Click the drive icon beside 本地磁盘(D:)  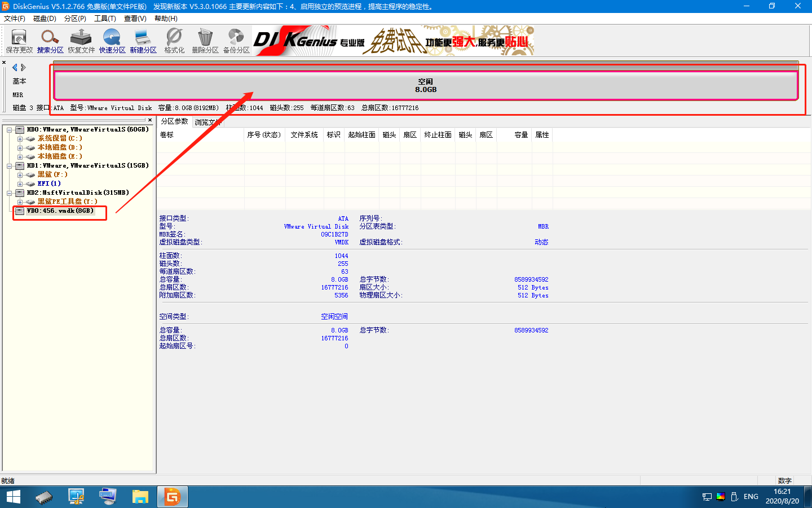click(30, 148)
